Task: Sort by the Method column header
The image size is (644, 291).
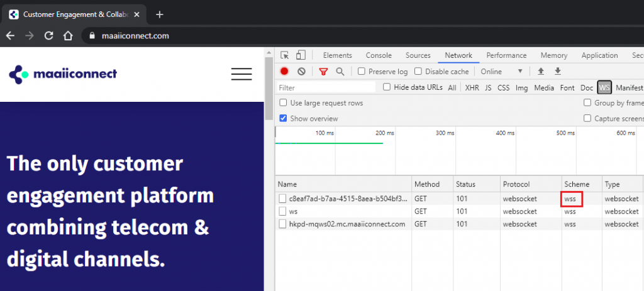Action: [x=433, y=184]
